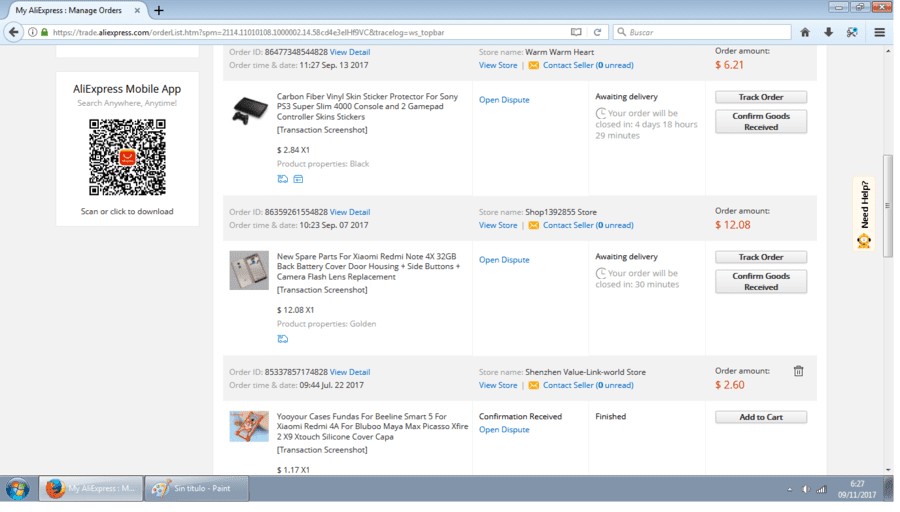Image resolution: width=900 pixels, height=512 pixels.
Task: Open the Firefox downloads arrow icon
Action: [x=828, y=33]
